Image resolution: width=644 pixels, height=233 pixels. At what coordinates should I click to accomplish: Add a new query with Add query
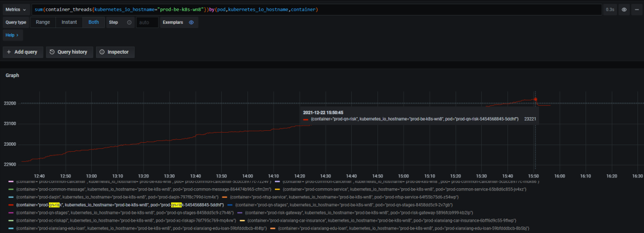pyautogui.click(x=23, y=52)
